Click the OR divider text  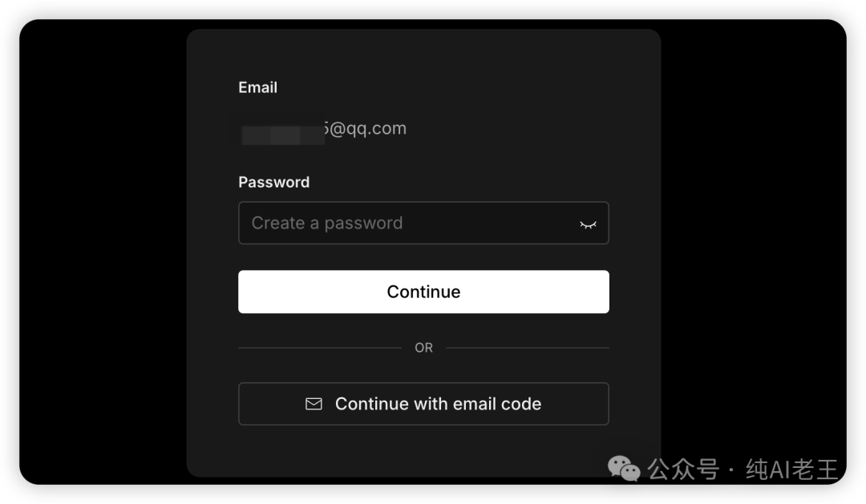click(x=423, y=348)
